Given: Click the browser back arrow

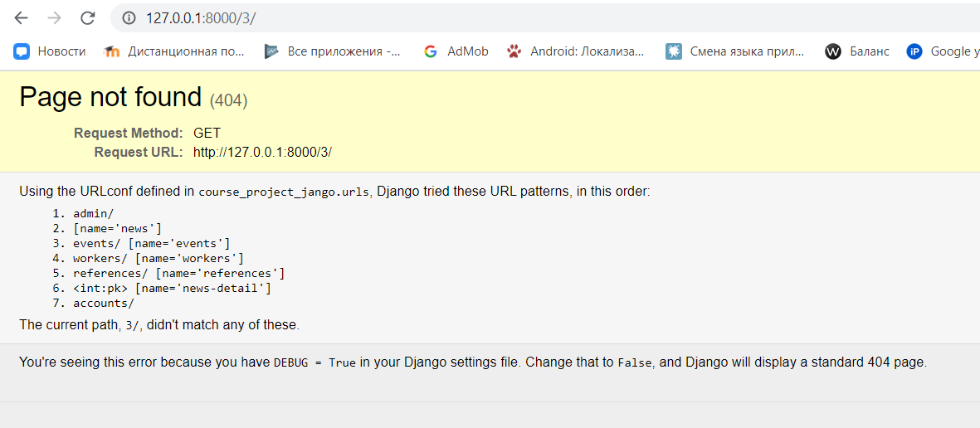Looking at the screenshot, I should click(22, 18).
